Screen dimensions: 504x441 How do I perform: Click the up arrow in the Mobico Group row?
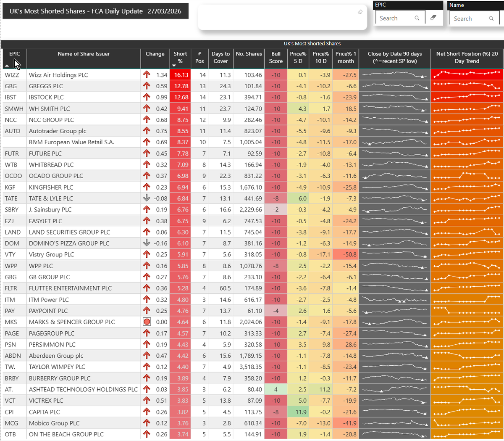(147, 423)
